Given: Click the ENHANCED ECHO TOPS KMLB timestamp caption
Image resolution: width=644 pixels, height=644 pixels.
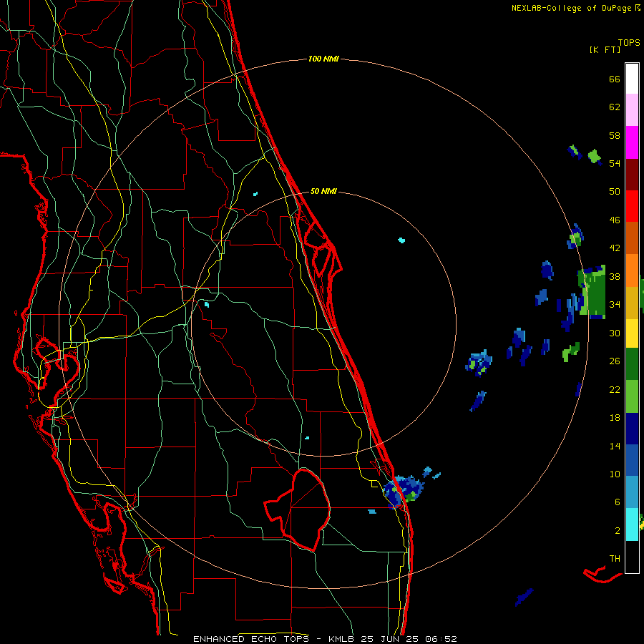Looking at the screenshot, I should [x=325, y=639].
